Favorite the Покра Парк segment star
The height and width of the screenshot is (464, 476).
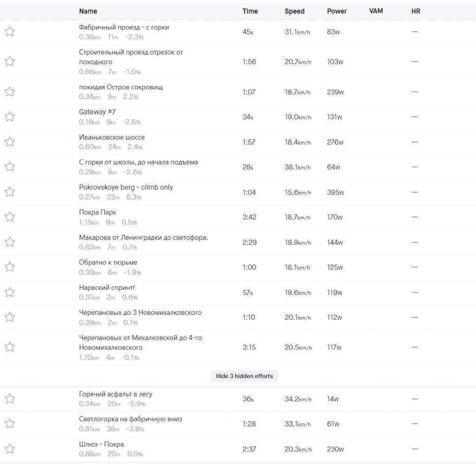tap(10, 217)
